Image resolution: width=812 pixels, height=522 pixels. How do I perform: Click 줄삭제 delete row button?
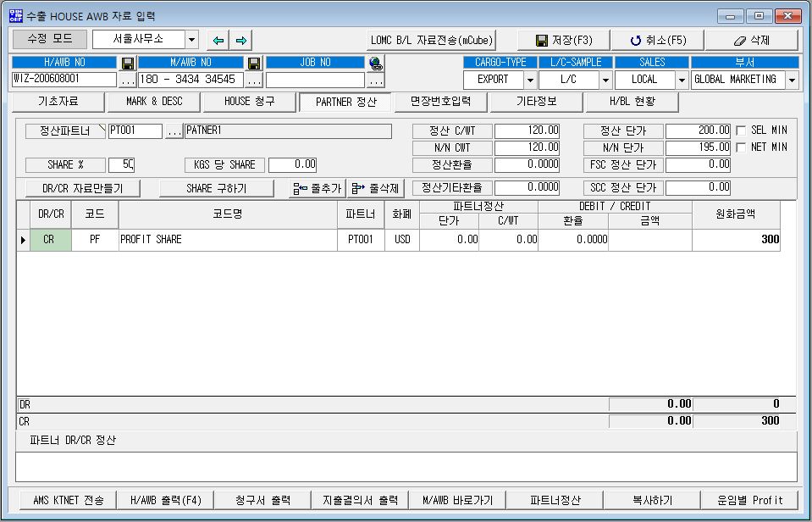point(375,188)
